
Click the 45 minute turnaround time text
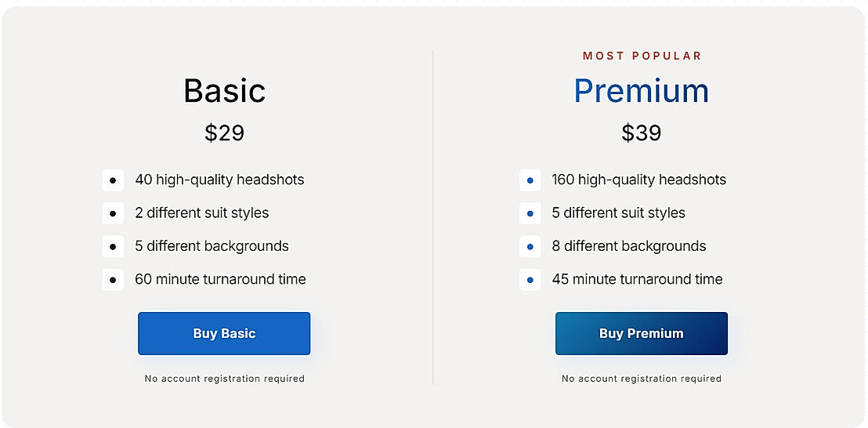[637, 279]
